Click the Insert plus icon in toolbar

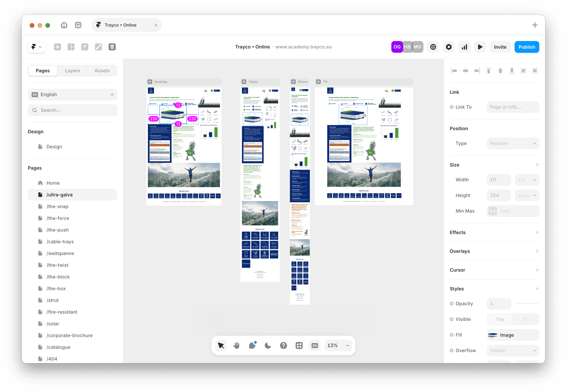coord(57,47)
